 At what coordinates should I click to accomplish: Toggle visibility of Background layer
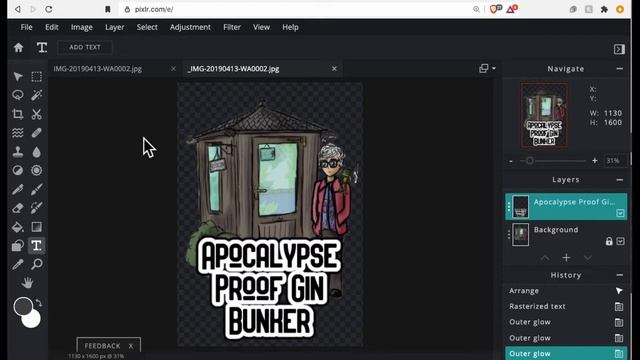point(620,241)
